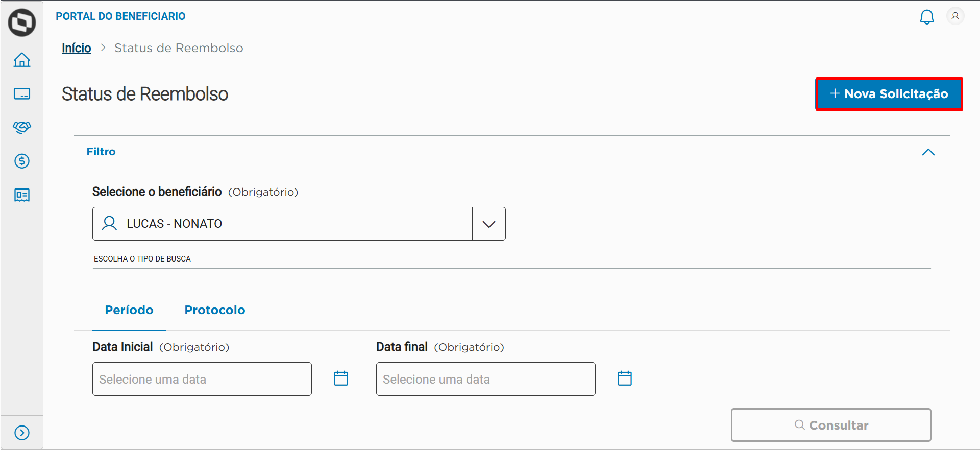Viewport: 980px width, 450px height.
Task: Collapse the Filtro section chevron
Action: [928, 152]
